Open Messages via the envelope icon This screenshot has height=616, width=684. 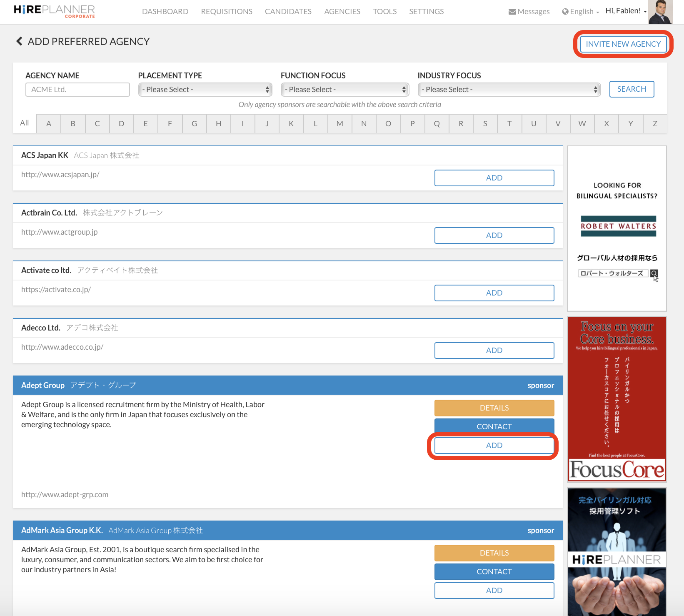coord(512,12)
